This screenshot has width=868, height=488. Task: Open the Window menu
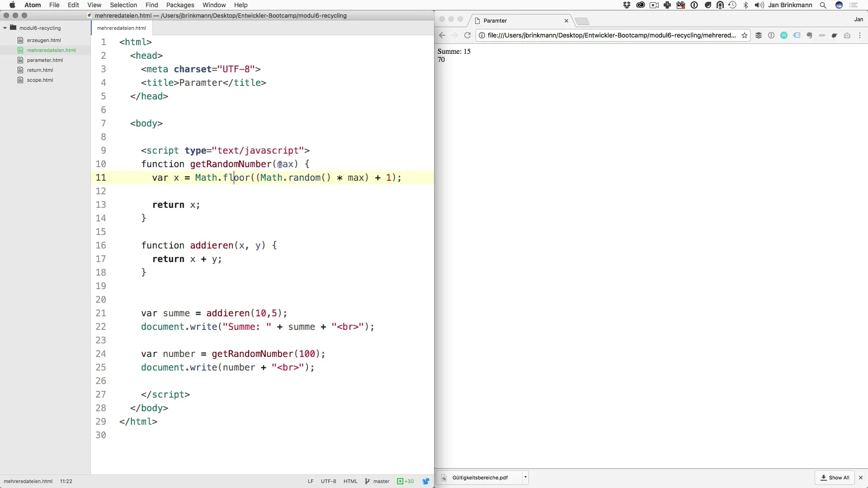point(214,5)
